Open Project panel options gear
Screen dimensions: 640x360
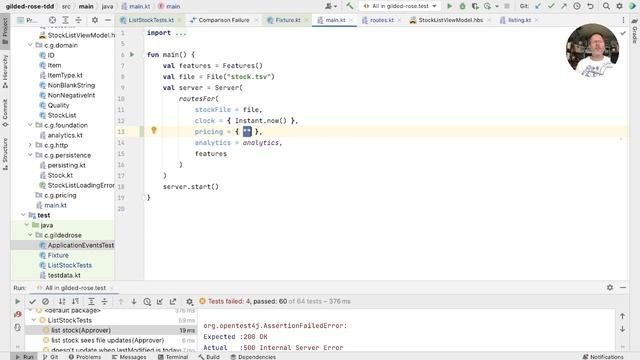(95, 20)
